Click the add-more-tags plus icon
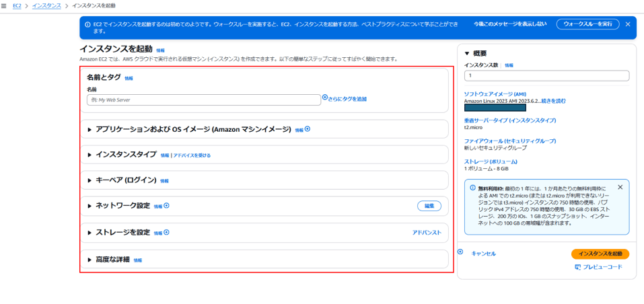 coord(325,98)
